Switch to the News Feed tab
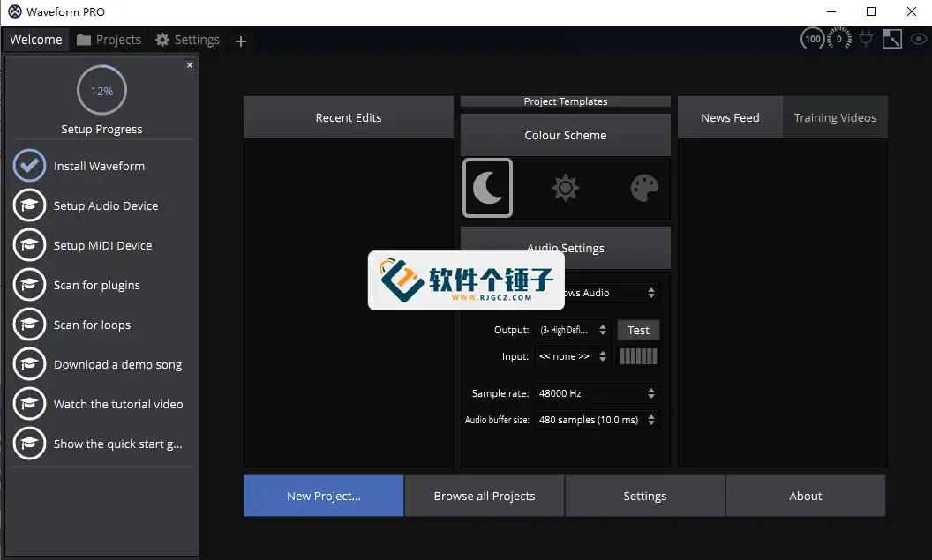The width and height of the screenshot is (932, 560). (730, 117)
